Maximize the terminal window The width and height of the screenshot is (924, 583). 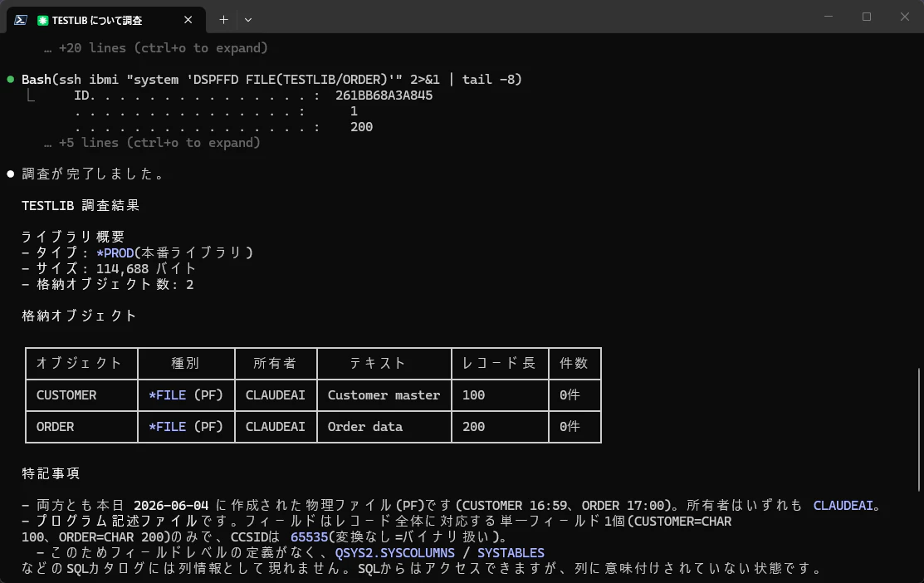pos(866,17)
